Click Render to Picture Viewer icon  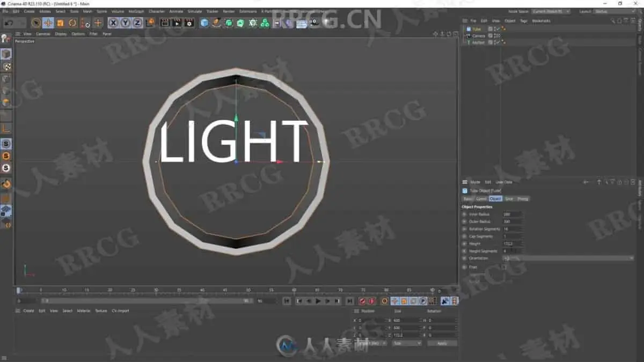pyautogui.click(x=177, y=23)
